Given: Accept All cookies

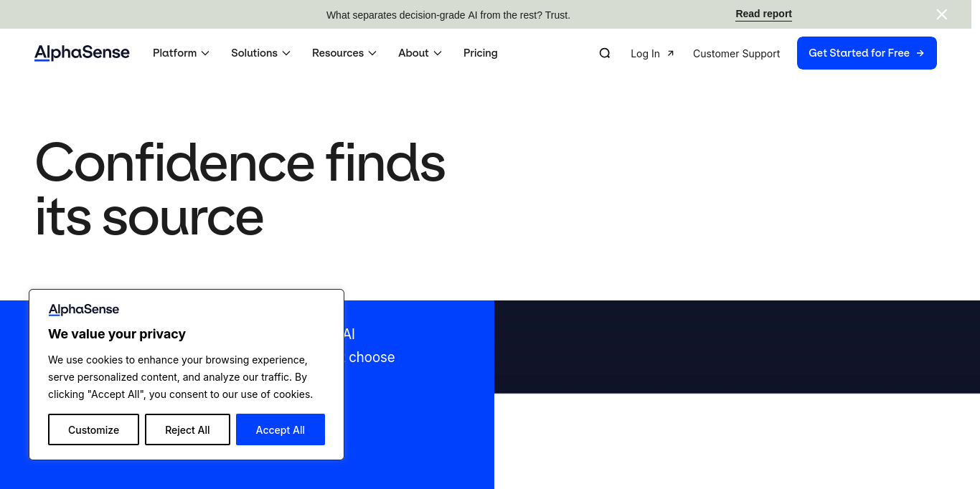Looking at the screenshot, I should (281, 429).
